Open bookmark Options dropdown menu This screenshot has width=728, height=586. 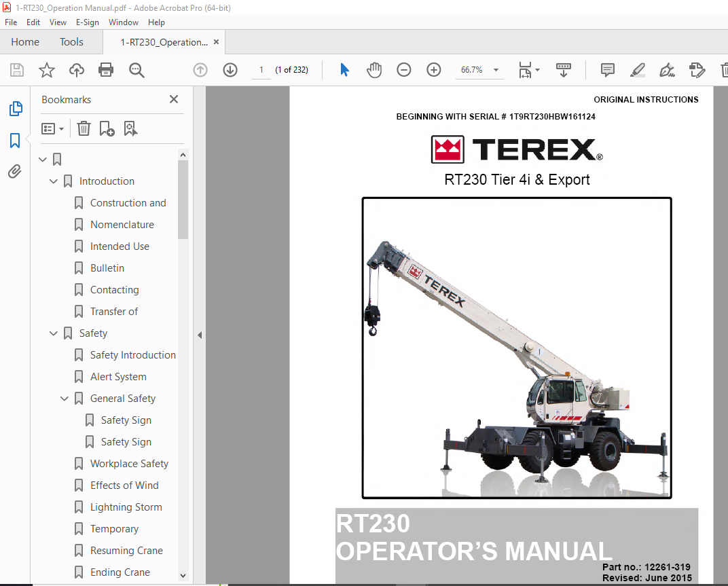tap(52, 128)
